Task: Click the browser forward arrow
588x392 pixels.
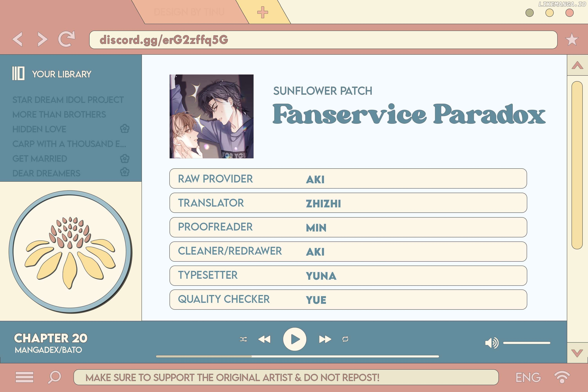Action: coord(42,39)
